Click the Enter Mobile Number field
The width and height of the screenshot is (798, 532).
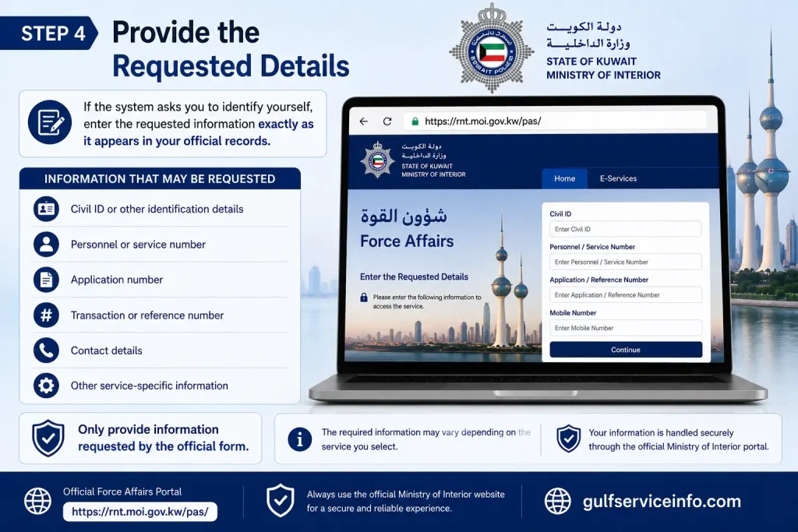pyautogui.click(x=626, y=328)
